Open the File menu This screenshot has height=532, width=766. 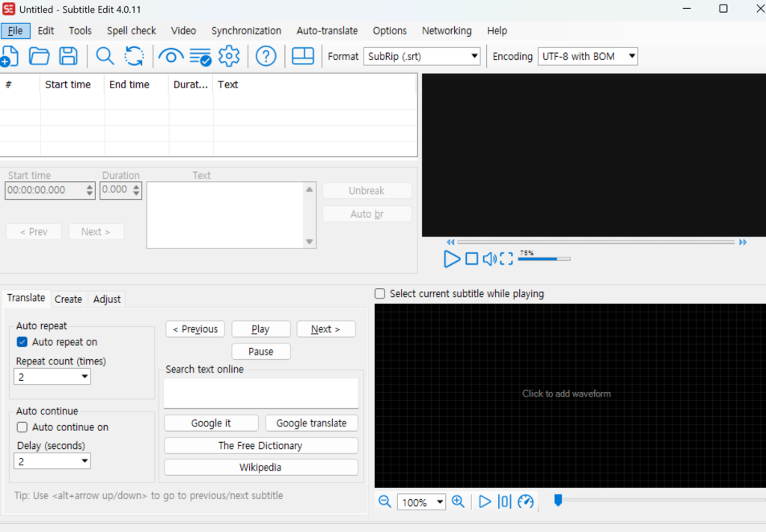(15, 30)
